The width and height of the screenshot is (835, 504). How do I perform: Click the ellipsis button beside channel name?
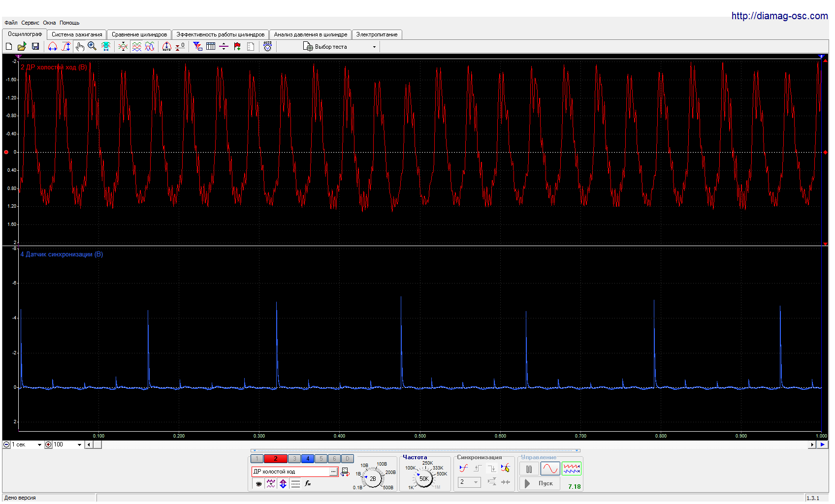(x=333, y=472)
